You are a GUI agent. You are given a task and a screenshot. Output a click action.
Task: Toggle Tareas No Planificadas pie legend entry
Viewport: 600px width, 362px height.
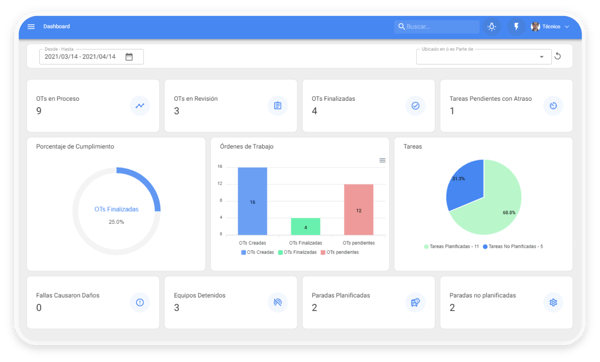[x=513, y=246]
